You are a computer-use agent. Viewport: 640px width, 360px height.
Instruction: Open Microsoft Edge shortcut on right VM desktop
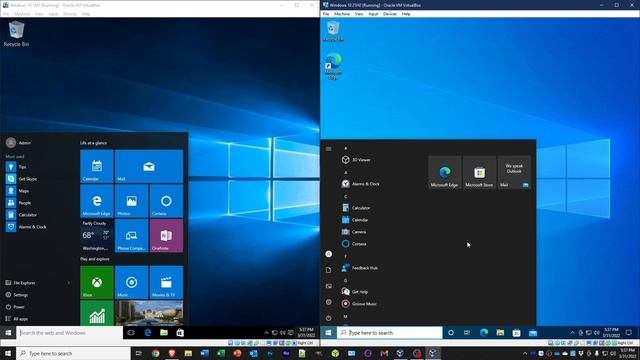coord(333,66)
